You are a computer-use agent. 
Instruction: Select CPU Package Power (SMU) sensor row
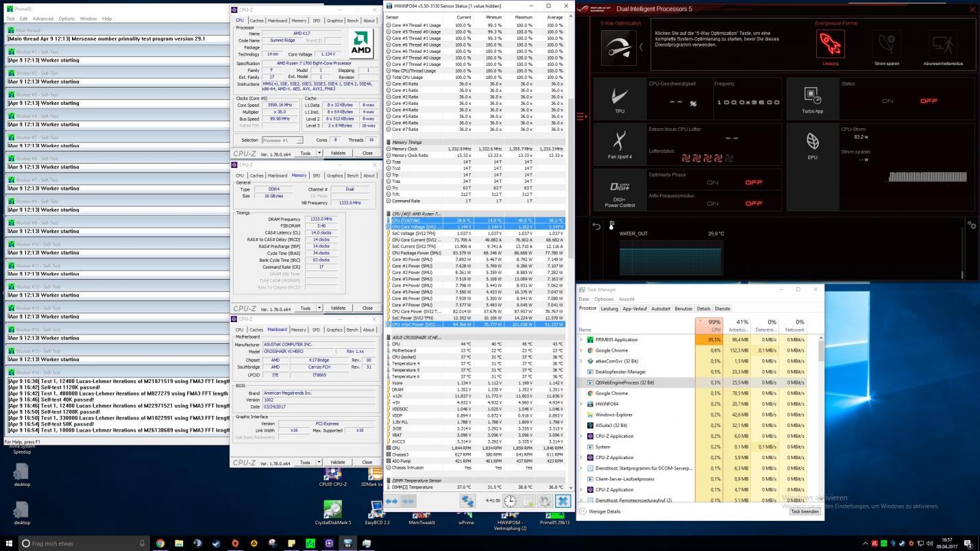(x=475, y=253)
